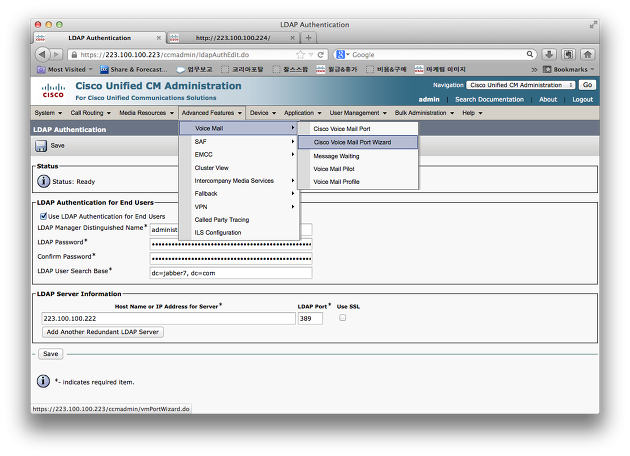Select Voice Mail Profile menu item

click(x=358, y=182)
